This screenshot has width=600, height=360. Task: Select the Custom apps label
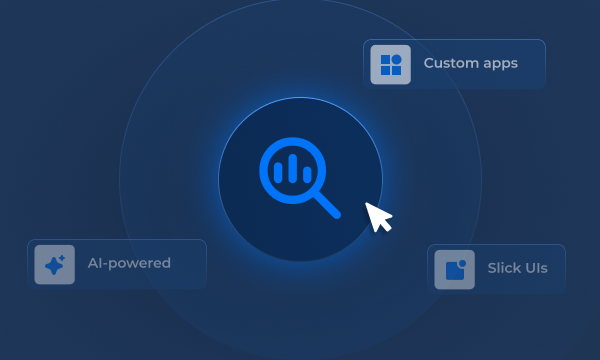(x=470, y=64)
